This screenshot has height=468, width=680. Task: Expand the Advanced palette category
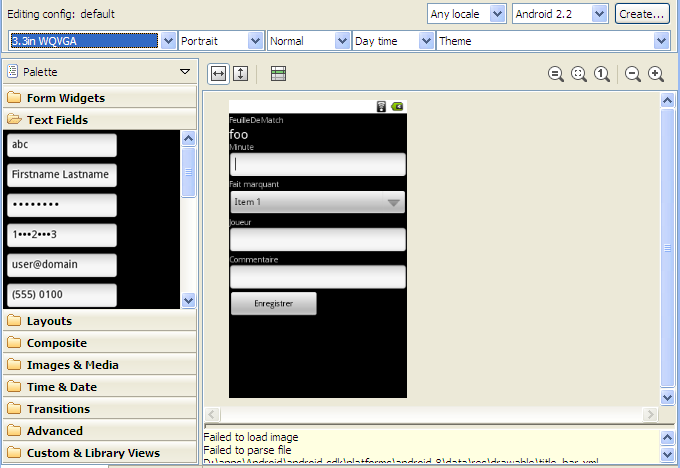(100, 431)
